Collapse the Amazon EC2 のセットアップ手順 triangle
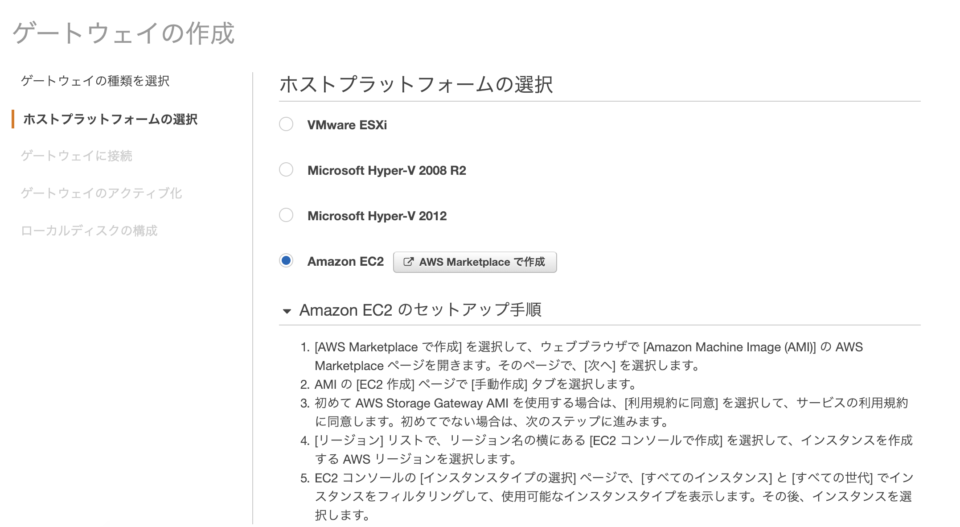This screenshot has height=527, width=960. tap(286, 311)
